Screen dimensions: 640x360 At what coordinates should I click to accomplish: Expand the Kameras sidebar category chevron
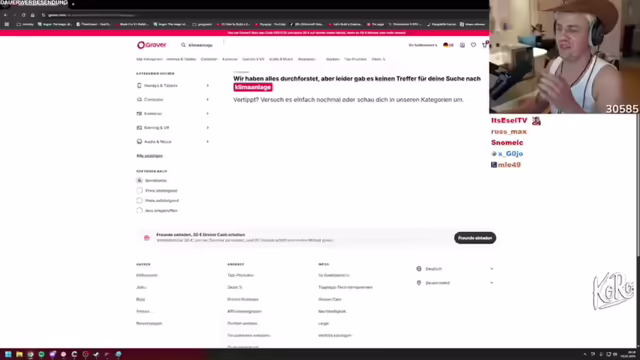point(207,113)
